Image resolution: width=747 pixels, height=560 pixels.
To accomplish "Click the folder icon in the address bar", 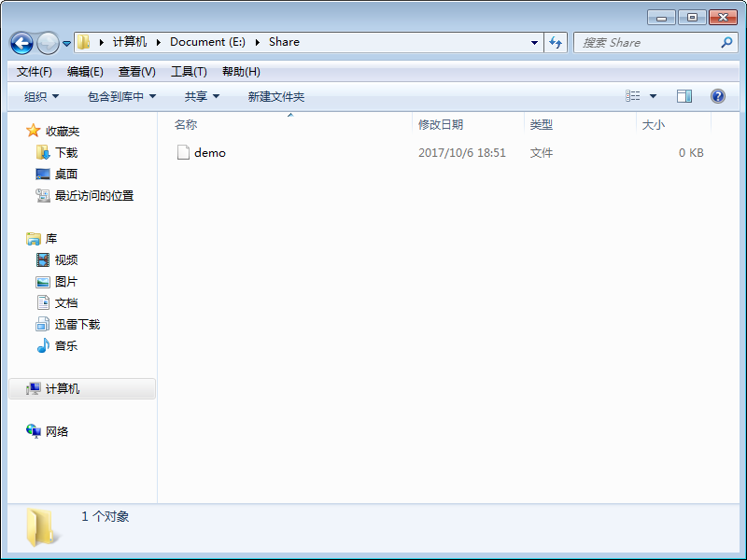I will pos(83,42).
